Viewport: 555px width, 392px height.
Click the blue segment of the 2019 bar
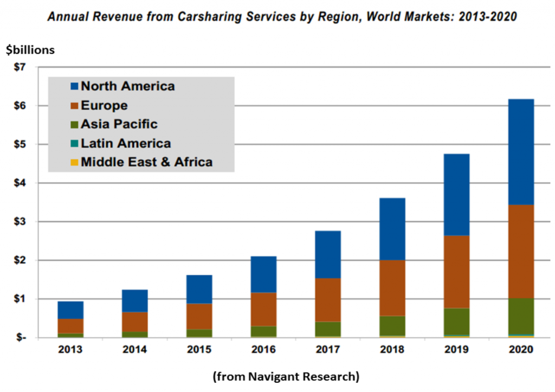(x=453, y=195)
